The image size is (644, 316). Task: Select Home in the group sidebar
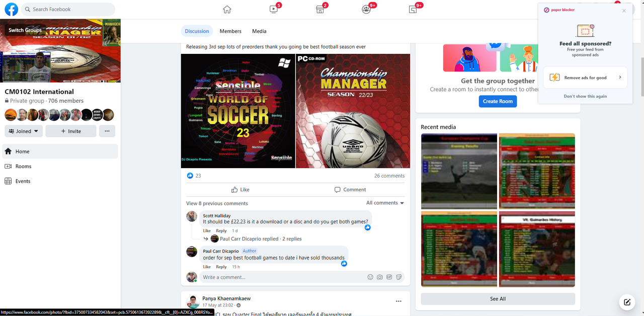pos(60,151)
